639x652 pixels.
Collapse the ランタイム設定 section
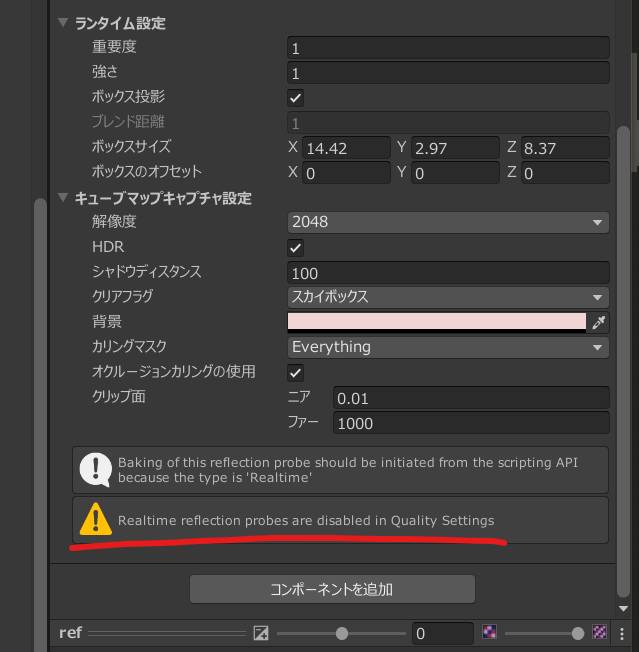pyautogui.click(x=64, y=23)
